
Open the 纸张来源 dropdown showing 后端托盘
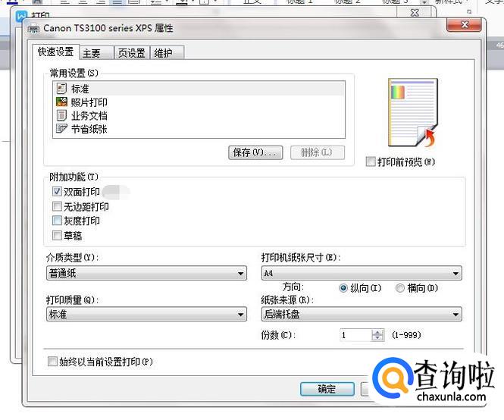tap(362, 314)
